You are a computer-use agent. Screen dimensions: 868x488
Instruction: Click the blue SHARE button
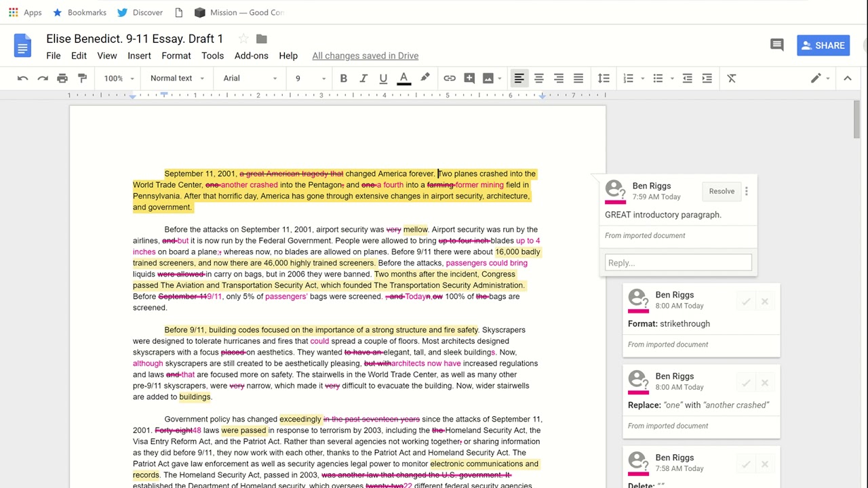click(x=823, y=45)
